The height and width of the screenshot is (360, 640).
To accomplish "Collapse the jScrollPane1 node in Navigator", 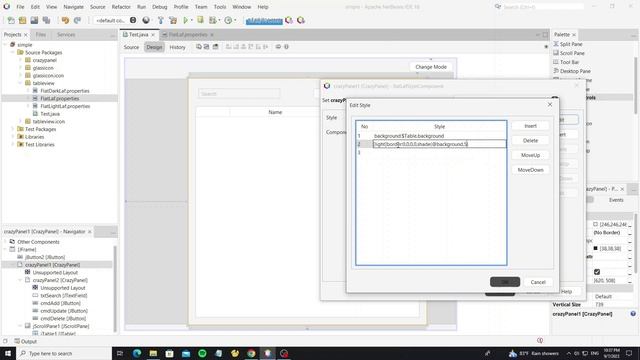I will point(20,326).
